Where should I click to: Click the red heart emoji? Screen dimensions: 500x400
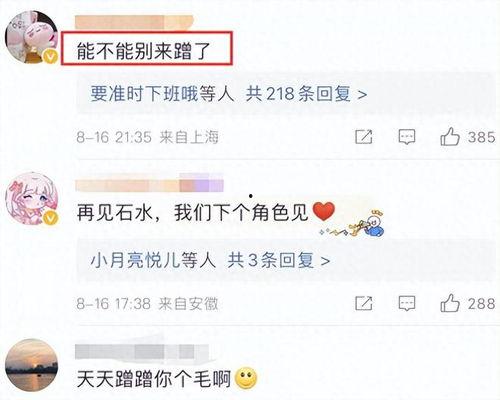(x=323, y=211)
